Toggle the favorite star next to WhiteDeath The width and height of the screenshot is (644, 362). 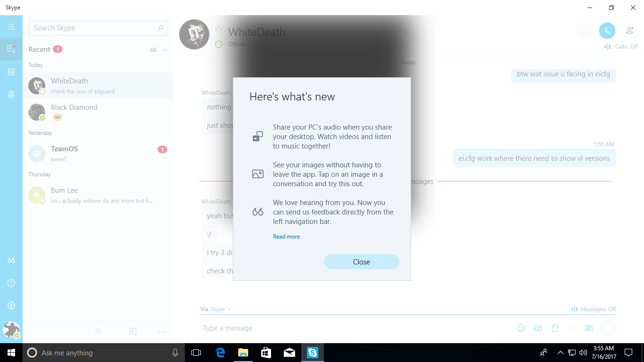pos(219,30)
